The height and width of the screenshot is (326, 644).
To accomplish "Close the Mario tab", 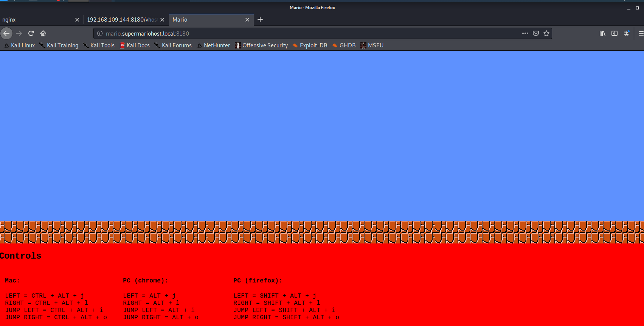I will pos(247,20).
